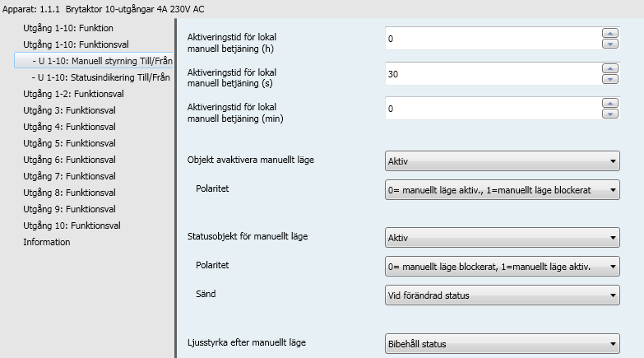Image resolution: width=644 pixels, height=358 pixels.
Task: Open U 1-10: Statusindikering Till/Från page
Action: click(x=100, y=77)
